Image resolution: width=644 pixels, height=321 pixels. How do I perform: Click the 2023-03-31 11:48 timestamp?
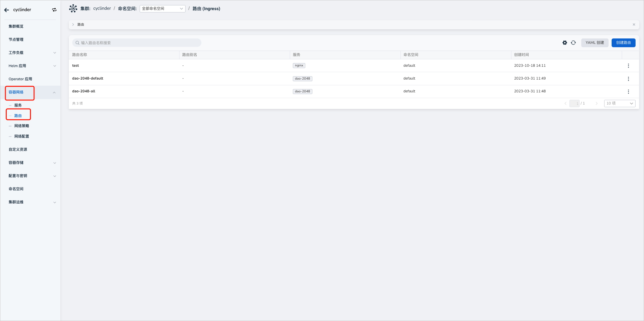click(x=530, y=91)
